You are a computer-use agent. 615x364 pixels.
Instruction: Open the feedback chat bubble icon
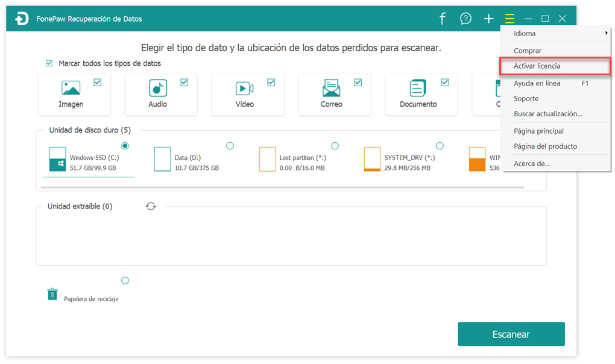tap(465, 19)
